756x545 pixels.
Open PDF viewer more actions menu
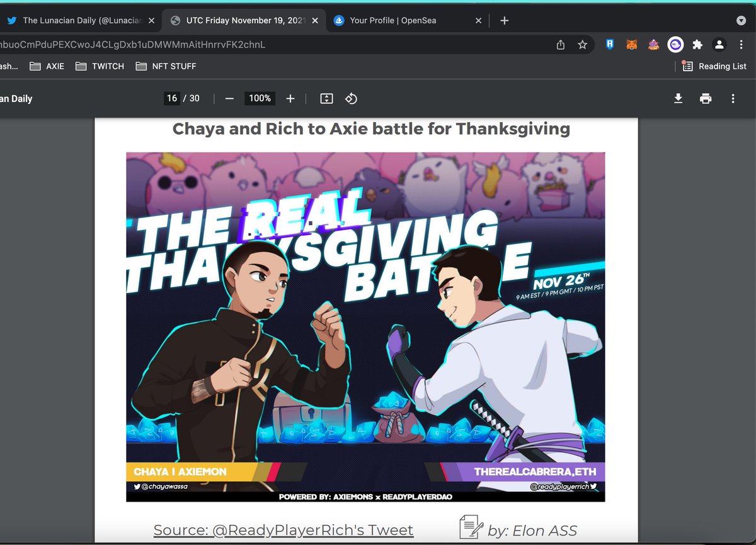pos(733,98)
